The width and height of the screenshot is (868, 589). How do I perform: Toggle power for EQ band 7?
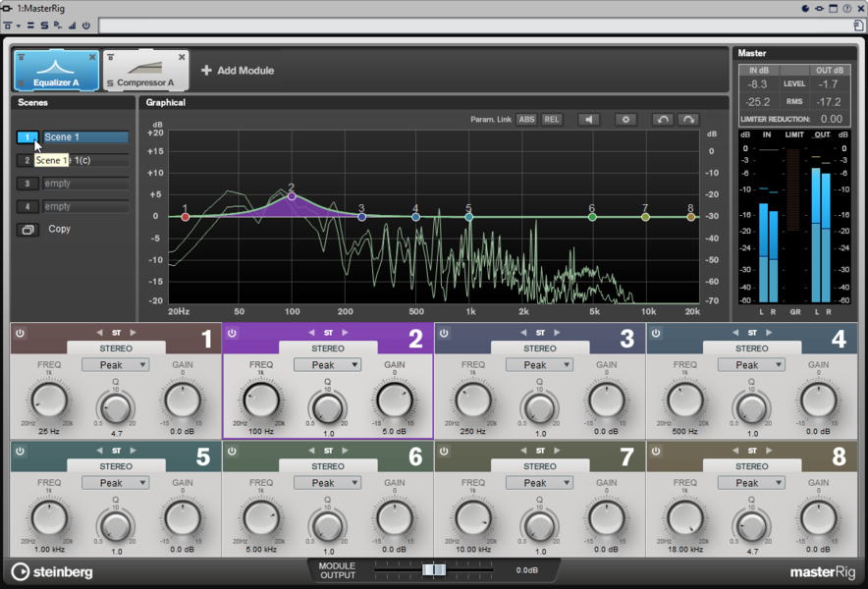tap(444, 452)
